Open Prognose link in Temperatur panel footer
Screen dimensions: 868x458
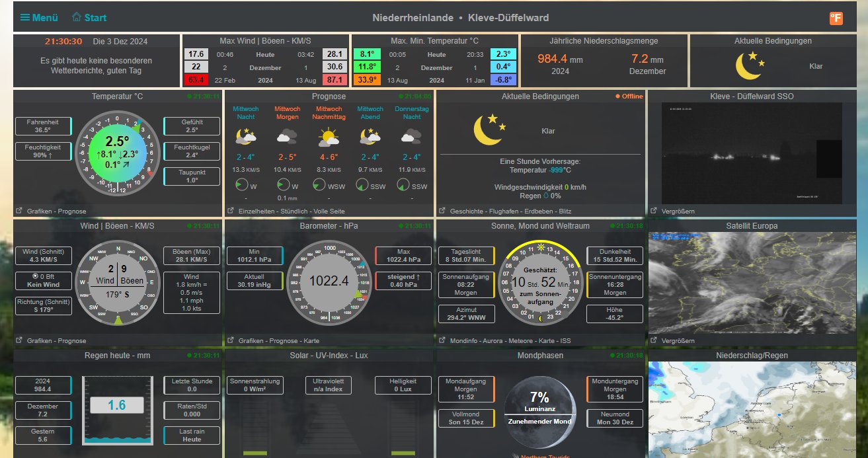click(x=73, y=211)
